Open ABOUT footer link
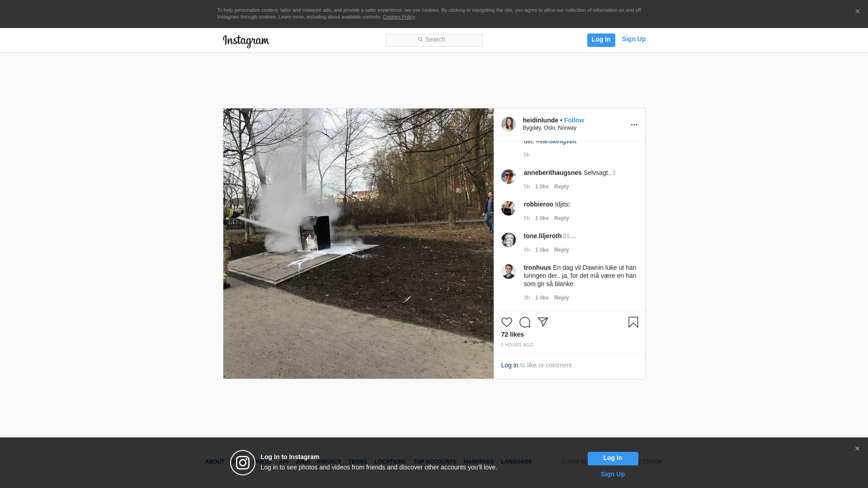 click(x=215, y=462)
